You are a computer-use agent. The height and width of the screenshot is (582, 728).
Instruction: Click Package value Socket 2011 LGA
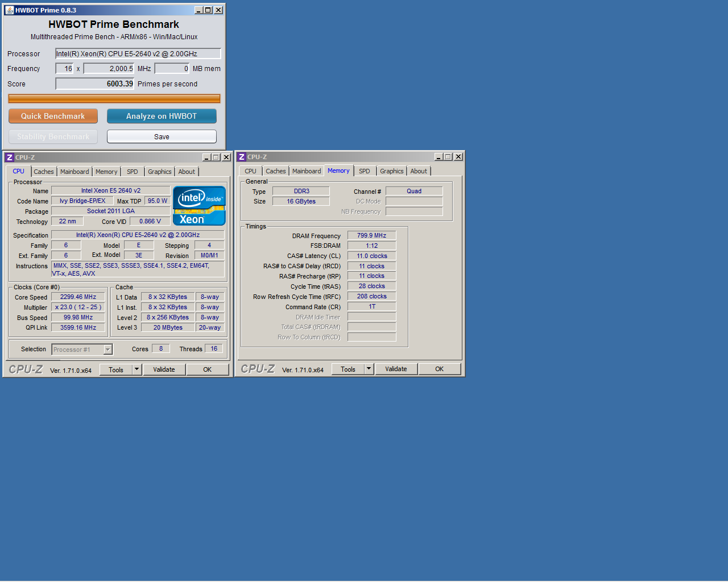click(111, 211)
